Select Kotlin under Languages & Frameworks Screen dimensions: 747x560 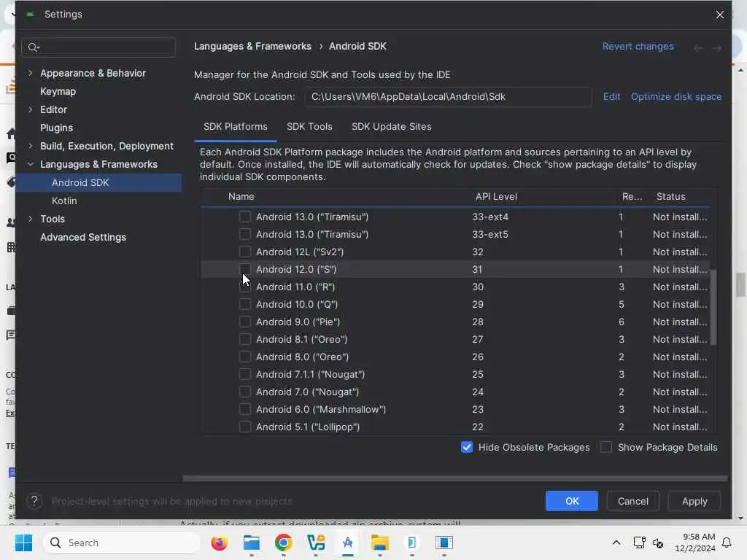pos(64,201)
